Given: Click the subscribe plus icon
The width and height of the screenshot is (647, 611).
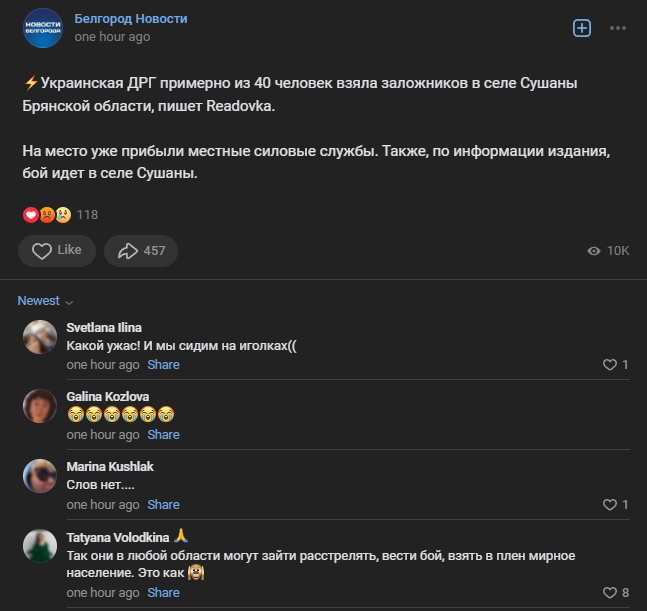Looking at the screenshot, I should 582,28.
